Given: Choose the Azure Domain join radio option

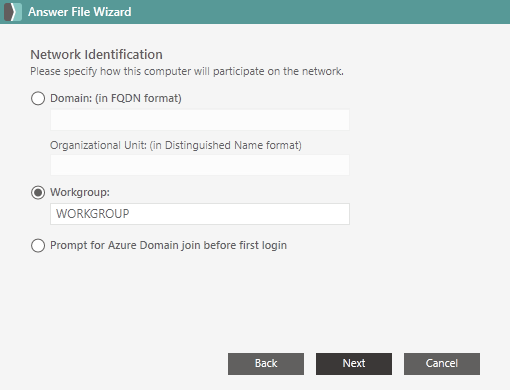Looking at the screenshot, I should [38, 245].
